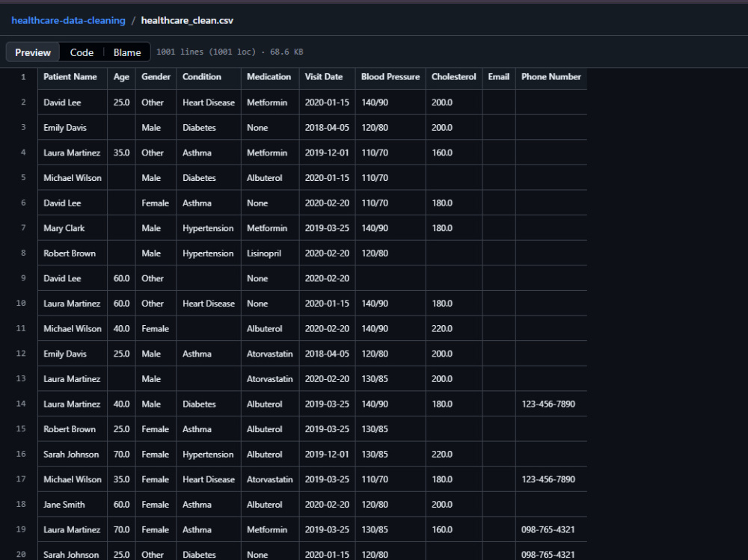Click the Blood Pressure column header

pos(390,77)
